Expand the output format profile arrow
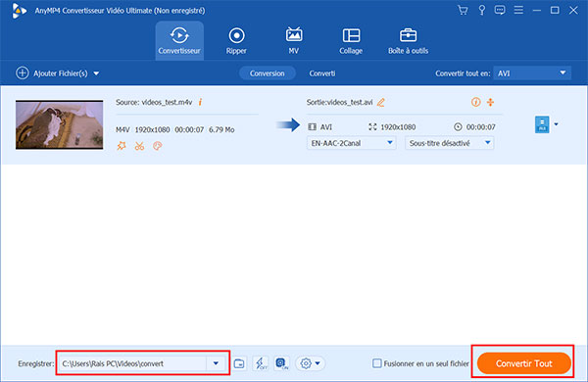Viewport: 588px width, 382px height. (556, 124)
